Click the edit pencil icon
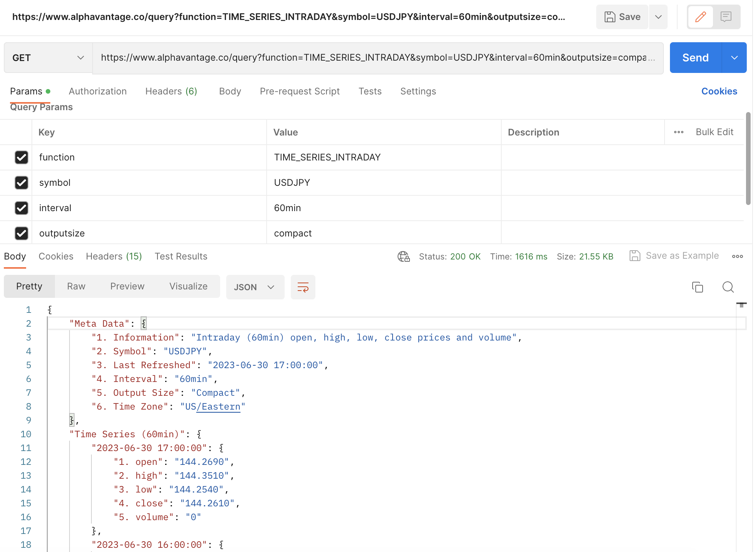The height and width of the screenshot is (552, 756). [x=700, y=17]
